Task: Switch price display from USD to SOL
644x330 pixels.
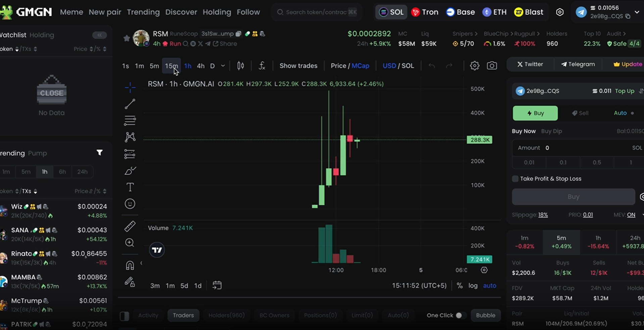Action: click(x=408, y=66)
